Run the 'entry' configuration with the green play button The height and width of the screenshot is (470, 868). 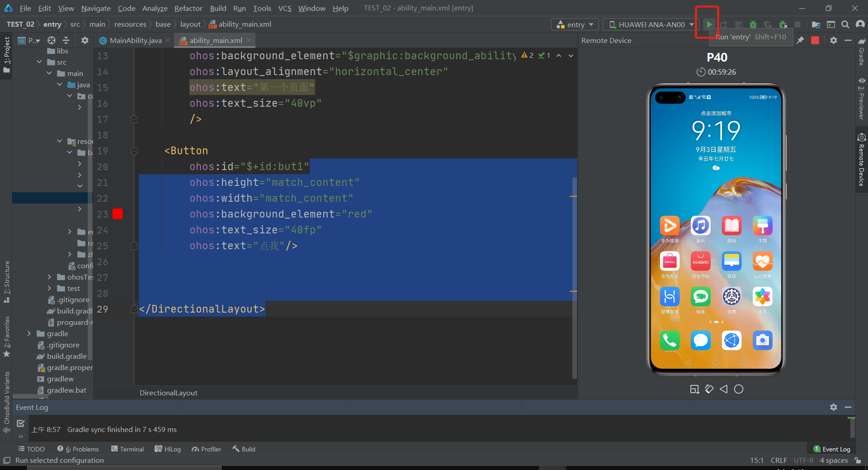(x=709, y=24)
